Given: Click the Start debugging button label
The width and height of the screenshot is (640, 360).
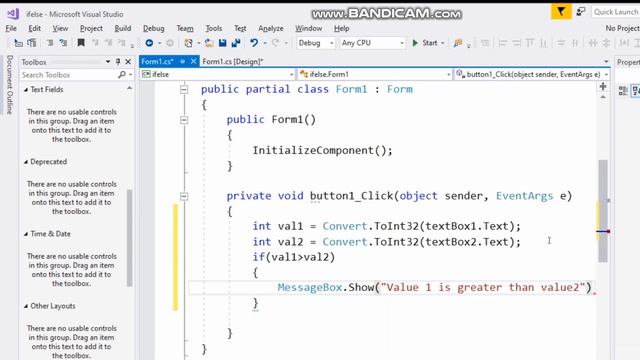Looking at the screenshot, I should [429, 43].
